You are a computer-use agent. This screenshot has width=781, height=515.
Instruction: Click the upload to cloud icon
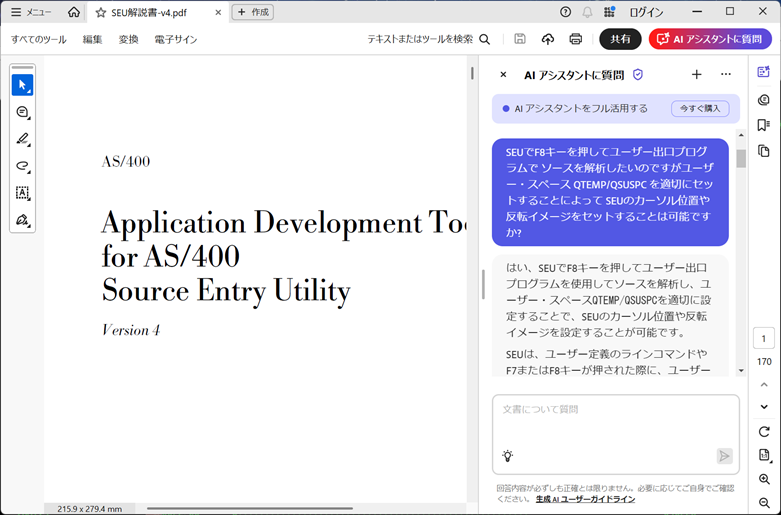pyautogui.click(x=547, y=39)
